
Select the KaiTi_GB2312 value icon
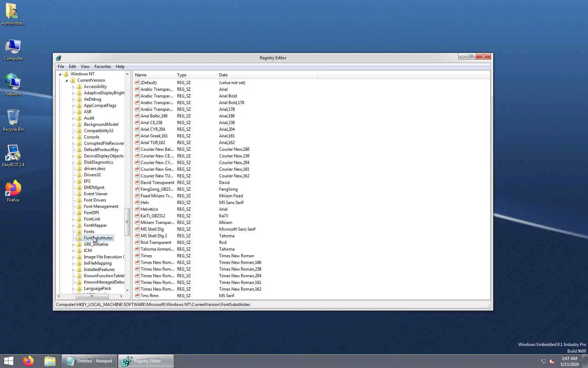click(x=137, y=216)
